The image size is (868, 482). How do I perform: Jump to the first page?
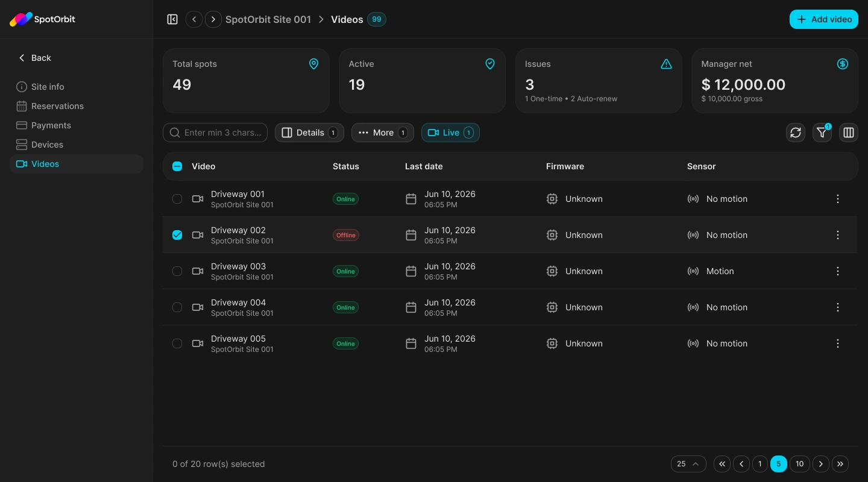coord(722,464)
